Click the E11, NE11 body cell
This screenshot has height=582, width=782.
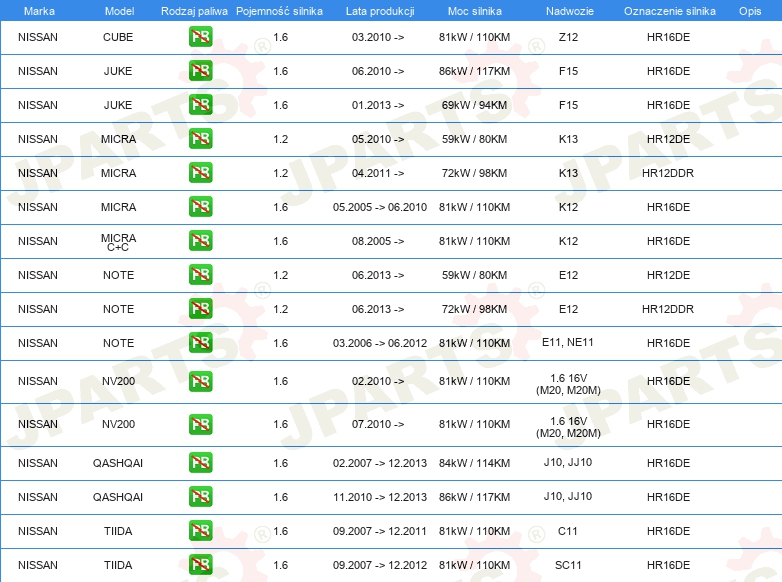[x=568, y=342]
